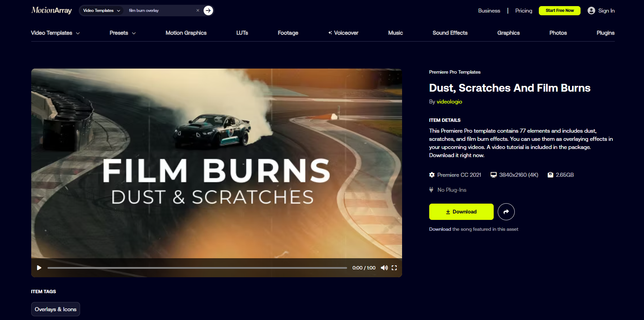Image resolution: width=644 pixels, height=320 pixels.
Task: Clear the search field with the X icon
Action: (x=198, y=10)
